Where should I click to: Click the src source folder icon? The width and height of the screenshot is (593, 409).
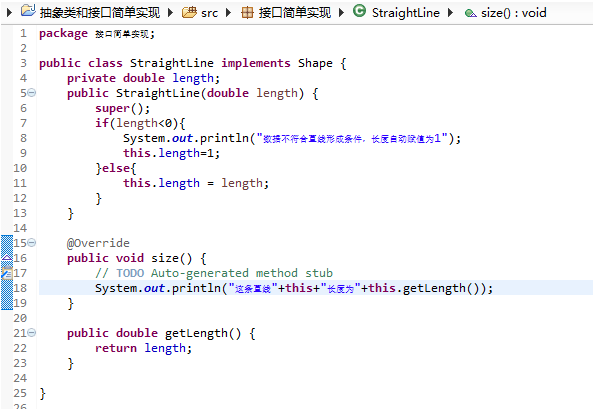point(189,12)
